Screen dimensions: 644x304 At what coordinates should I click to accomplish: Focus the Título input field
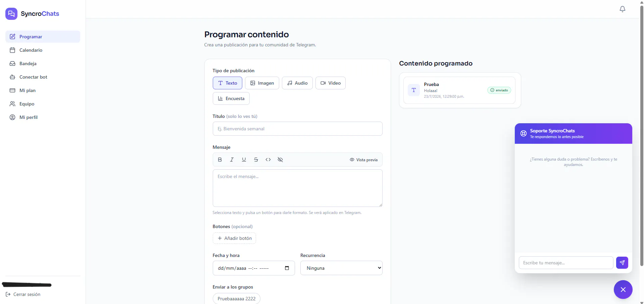[x=298, y=129]
